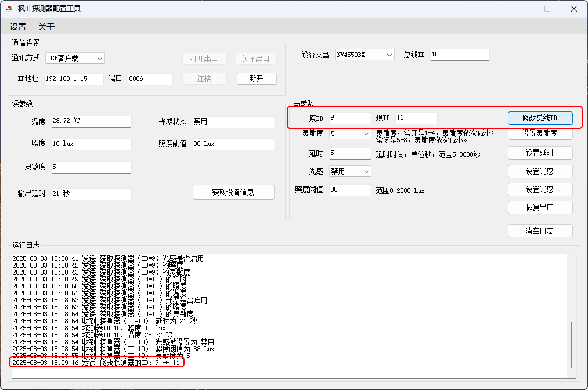
Task: Open the 关于 menu
Action: (46, 27)
